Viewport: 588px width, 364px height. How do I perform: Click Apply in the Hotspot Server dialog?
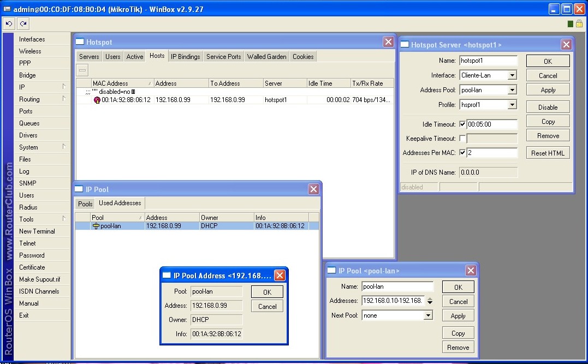click(548, 90)
